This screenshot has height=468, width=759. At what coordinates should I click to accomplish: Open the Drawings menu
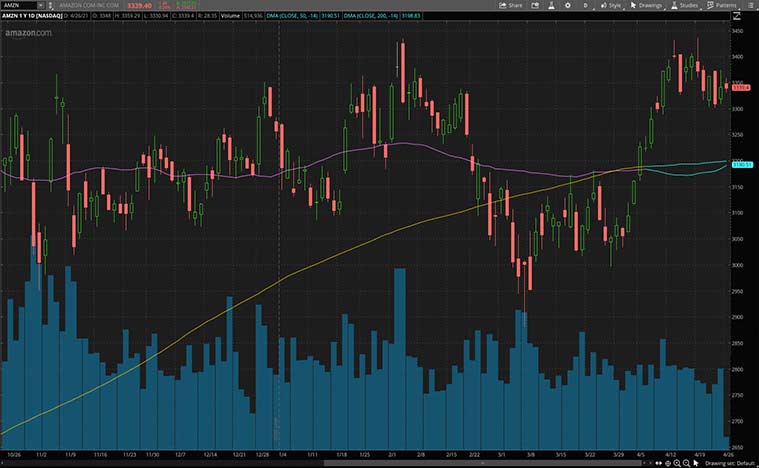646,5
